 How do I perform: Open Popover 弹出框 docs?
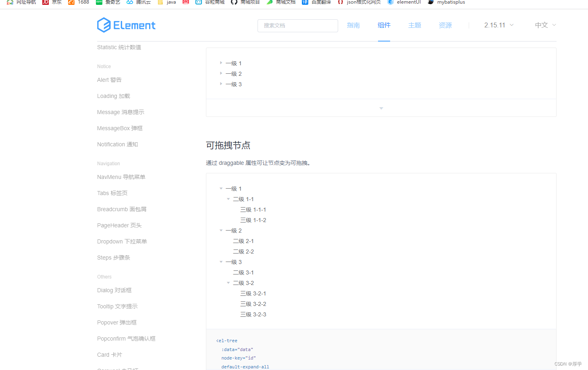[117, 322]
